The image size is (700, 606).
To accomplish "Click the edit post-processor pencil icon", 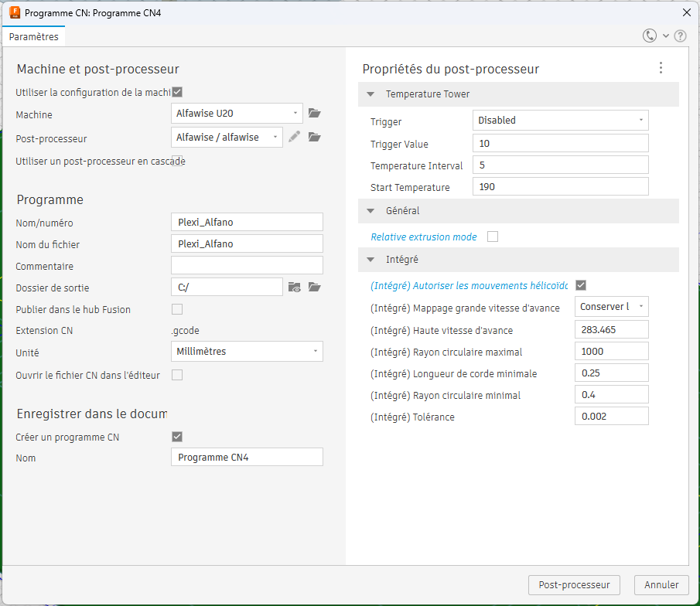I will [x=294, y=137].
